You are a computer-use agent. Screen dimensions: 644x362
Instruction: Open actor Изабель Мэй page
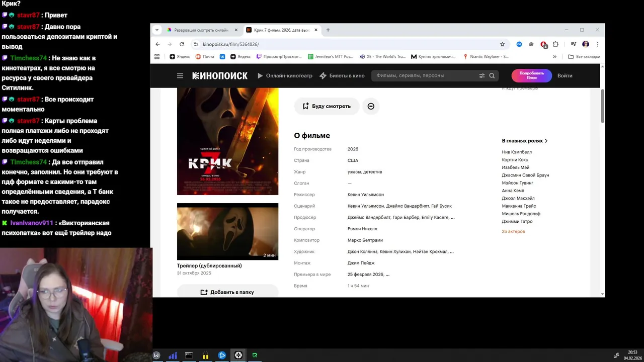[x=515, y=167]
